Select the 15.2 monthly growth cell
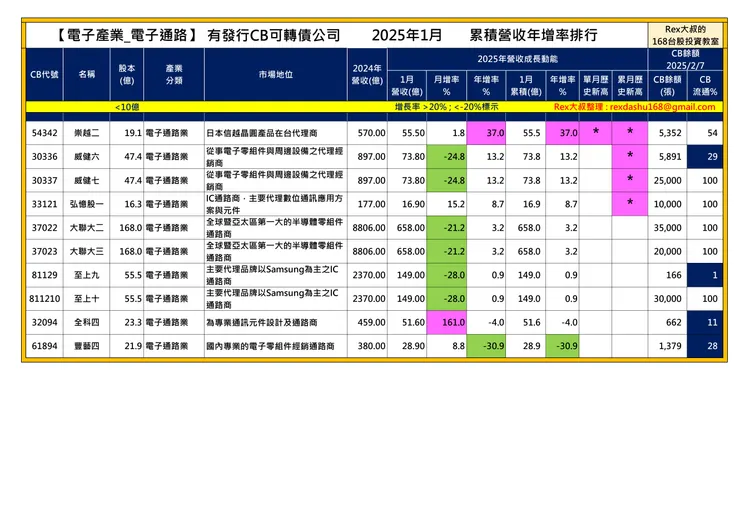Viewport: 740px width, 523px height. coord(446,204)
